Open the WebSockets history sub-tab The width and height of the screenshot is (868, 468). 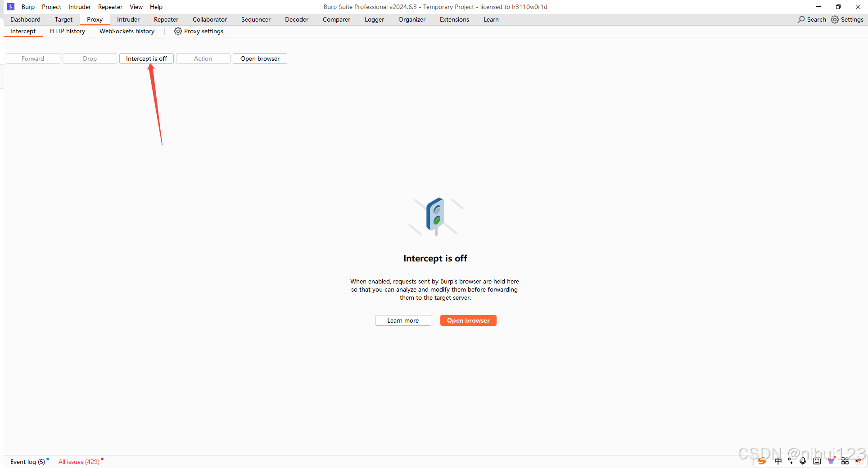(127, 31)
